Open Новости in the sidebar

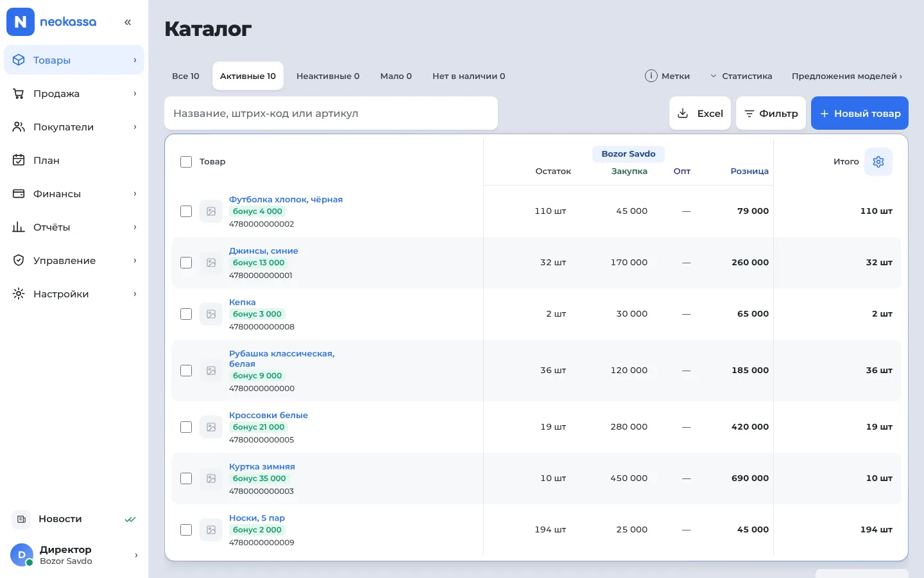pos(74,519)
